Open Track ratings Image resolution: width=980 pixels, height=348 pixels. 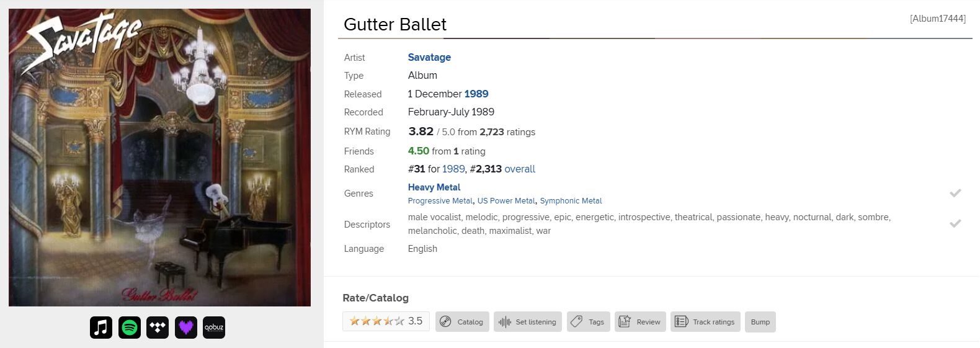point(705,321)
